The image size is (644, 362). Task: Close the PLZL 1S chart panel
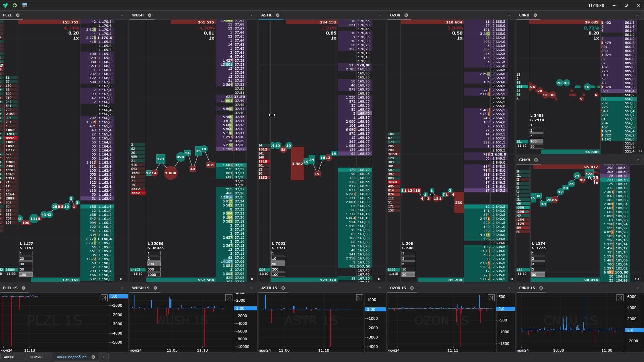(23, 288)
